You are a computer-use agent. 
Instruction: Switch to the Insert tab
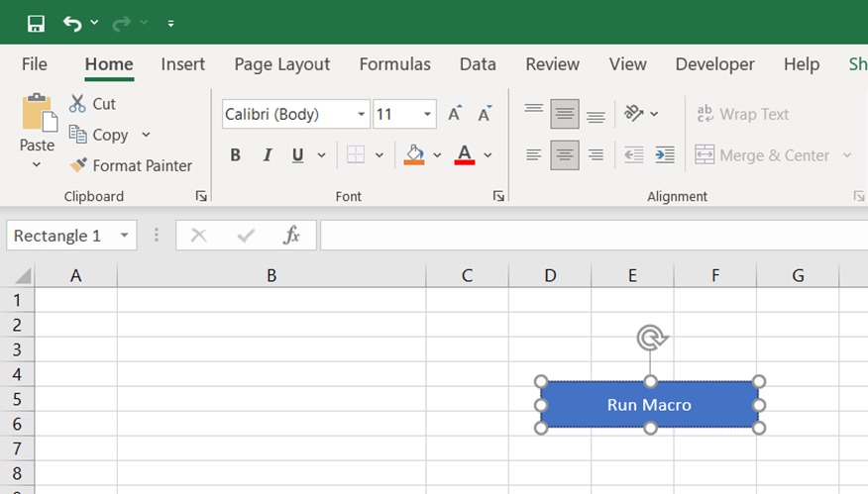coord(182,64)
